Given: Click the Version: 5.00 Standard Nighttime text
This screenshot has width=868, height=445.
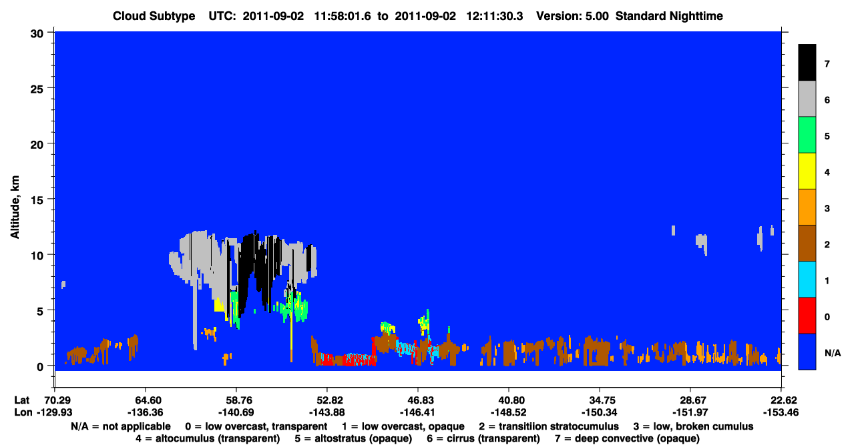Looking at the screenshot, I should coord(630,16).
